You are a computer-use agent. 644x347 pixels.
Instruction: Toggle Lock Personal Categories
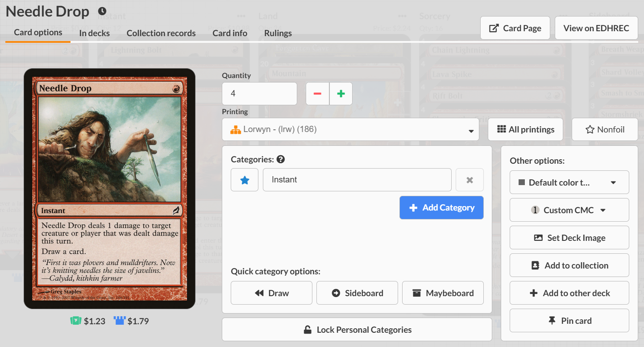pos(357,330)
